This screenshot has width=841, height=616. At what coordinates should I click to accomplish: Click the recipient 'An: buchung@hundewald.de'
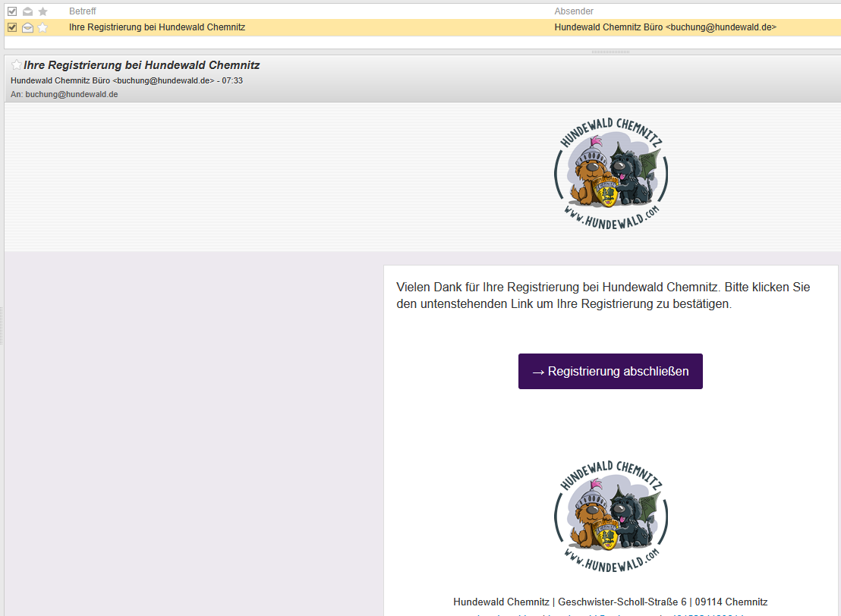pyautogui.click(x=65, y=94)
